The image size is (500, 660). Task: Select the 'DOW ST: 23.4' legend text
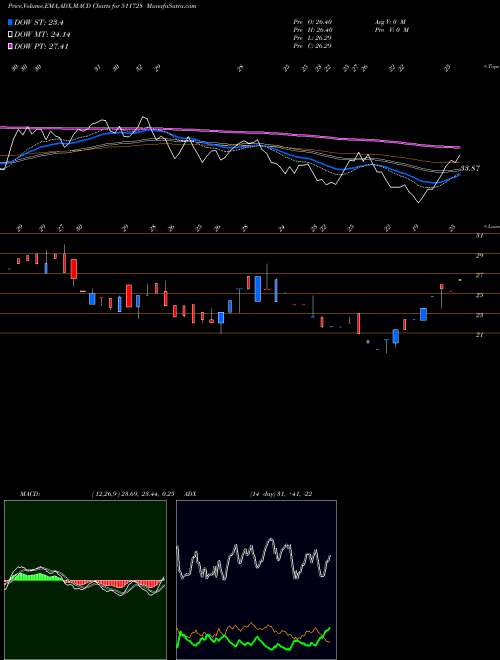[39, 22]
